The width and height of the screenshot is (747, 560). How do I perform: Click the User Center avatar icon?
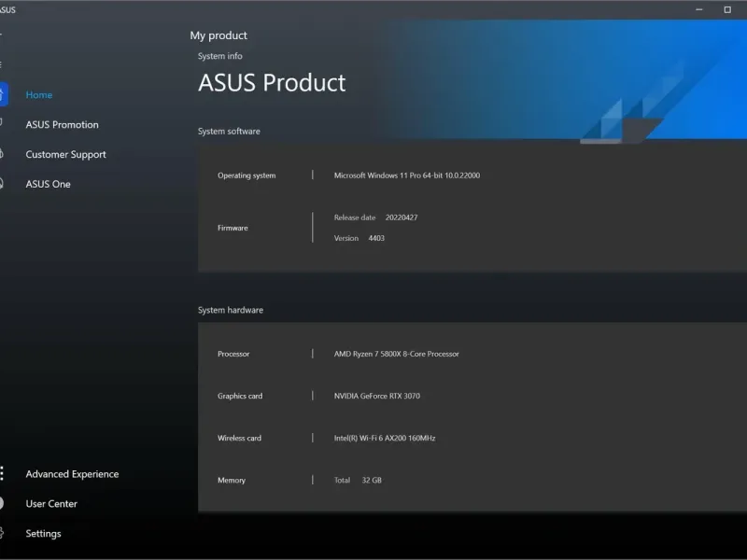point(2,503)
